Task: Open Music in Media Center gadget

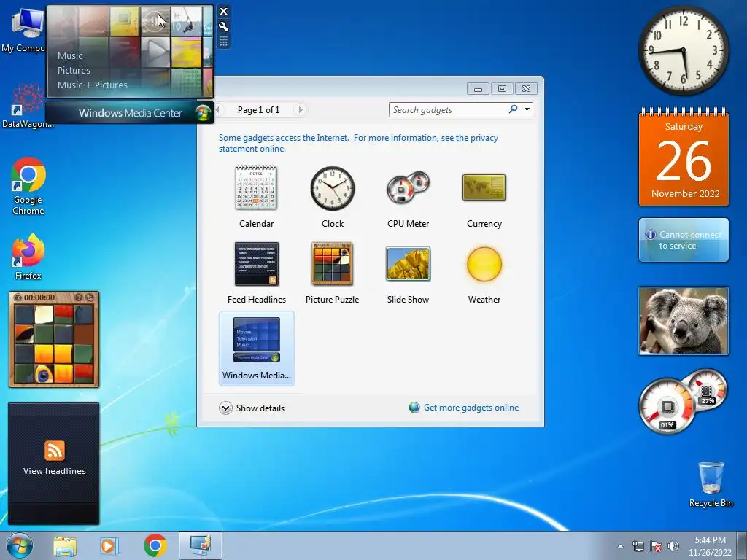Action: tap(70, 55)
